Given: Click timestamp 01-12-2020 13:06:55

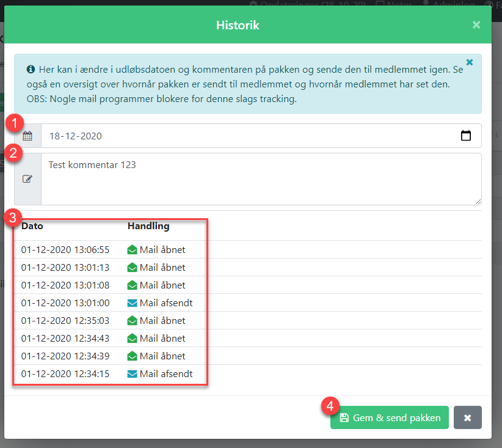Looking at the screenshot, I should 65,249.
